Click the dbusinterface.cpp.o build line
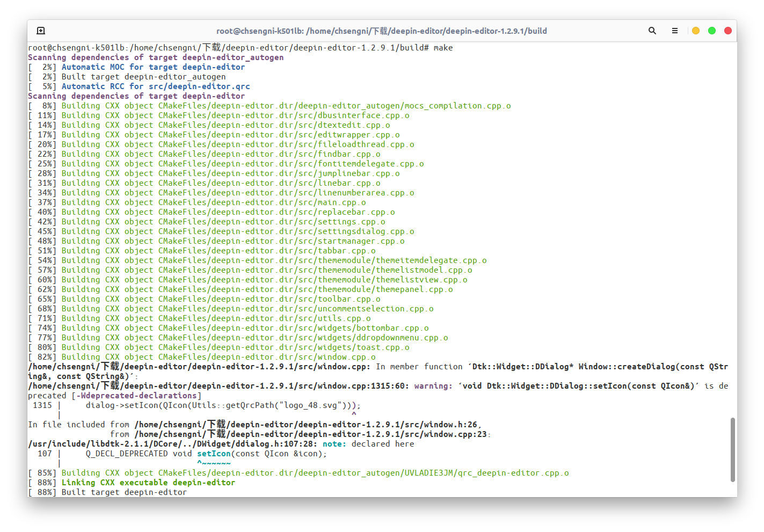Image resolution: width=764 pixels, height=532 pixels. (x=219, y=115)
